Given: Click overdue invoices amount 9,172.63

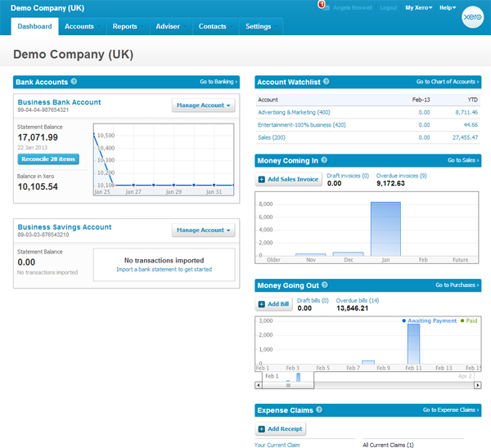Looking at the screenshot, I should pos(390,183).
